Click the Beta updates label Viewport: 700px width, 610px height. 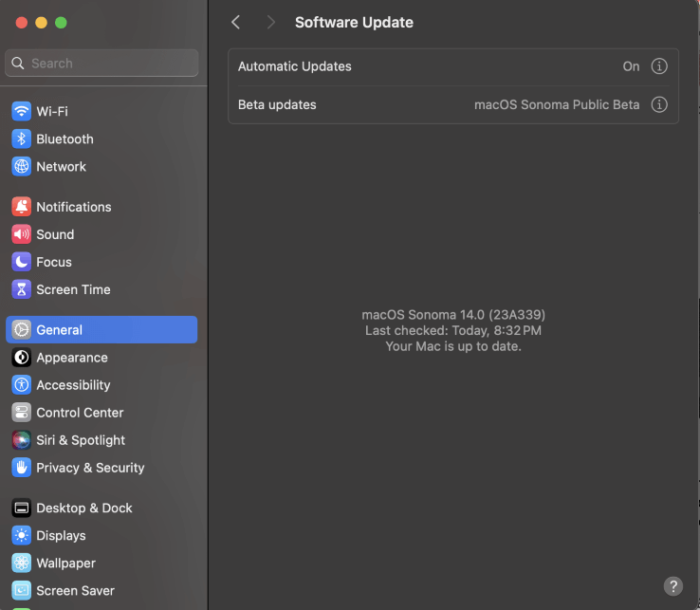click(277, 105)
